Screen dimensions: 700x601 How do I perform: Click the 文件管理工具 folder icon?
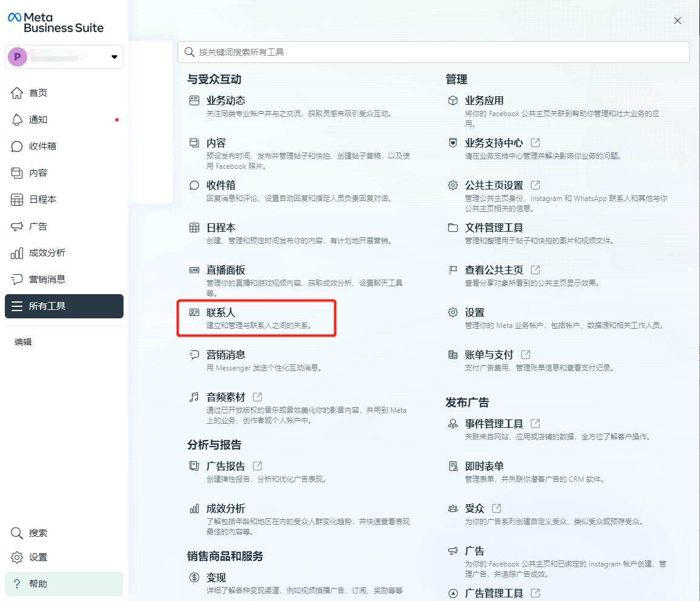(x=452, y=228)
